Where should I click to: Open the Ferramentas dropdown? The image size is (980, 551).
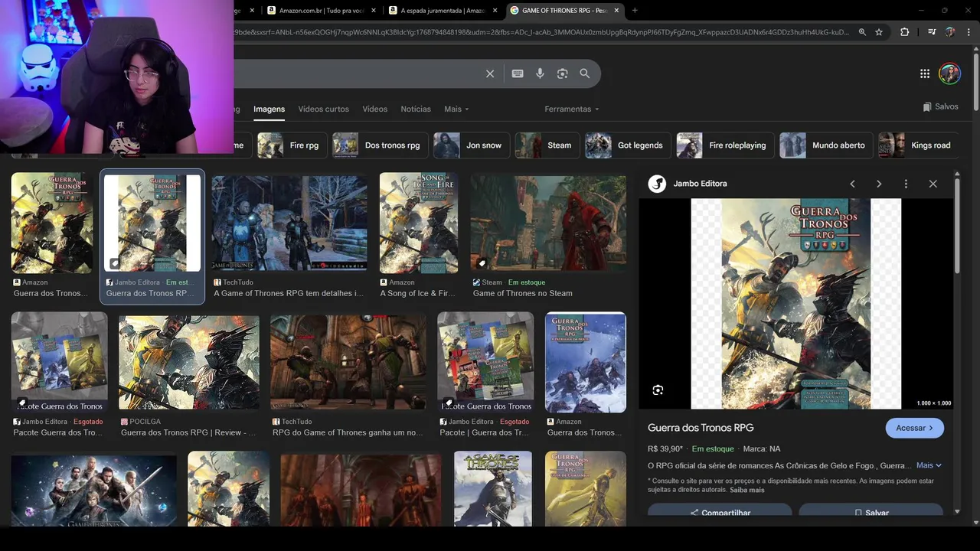[x=572, y=109]
